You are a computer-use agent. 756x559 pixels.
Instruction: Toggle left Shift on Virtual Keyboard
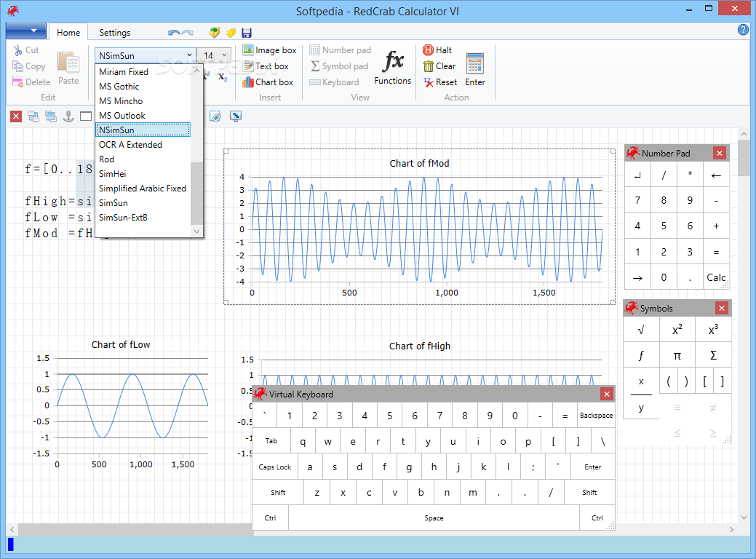[x=278, y=493]
